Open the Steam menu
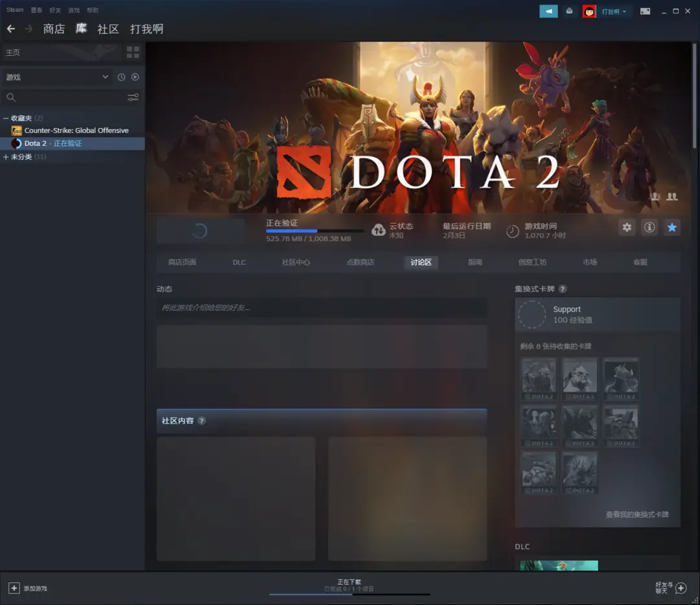Image resolution: width=700 pixels, height=605 pixels. pyautogui.click(x=15, y=10)
